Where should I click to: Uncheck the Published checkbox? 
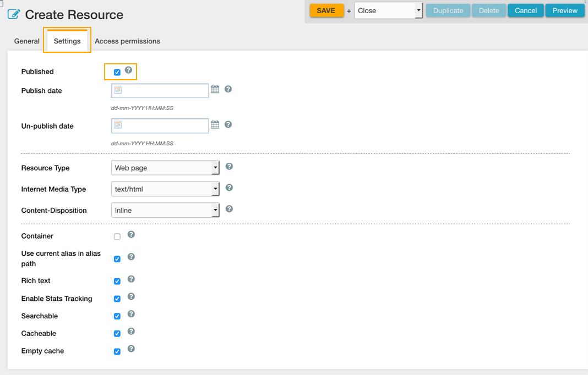coord(117,73)
